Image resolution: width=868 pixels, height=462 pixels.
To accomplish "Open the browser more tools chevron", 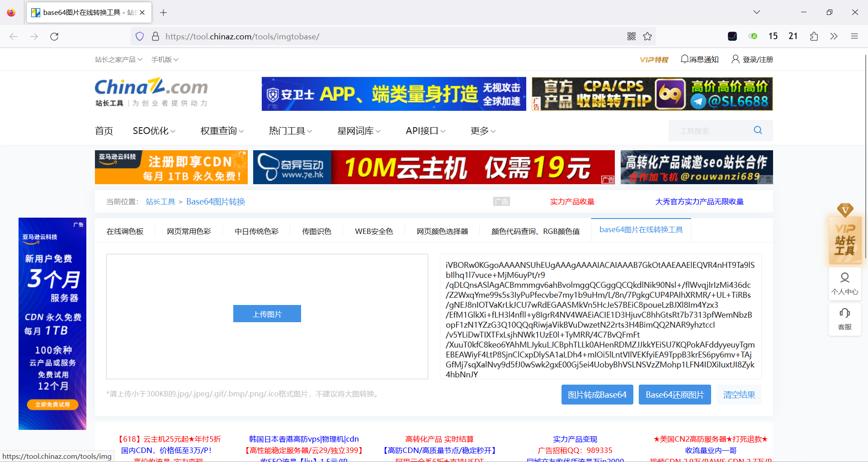I will (834, 36).
